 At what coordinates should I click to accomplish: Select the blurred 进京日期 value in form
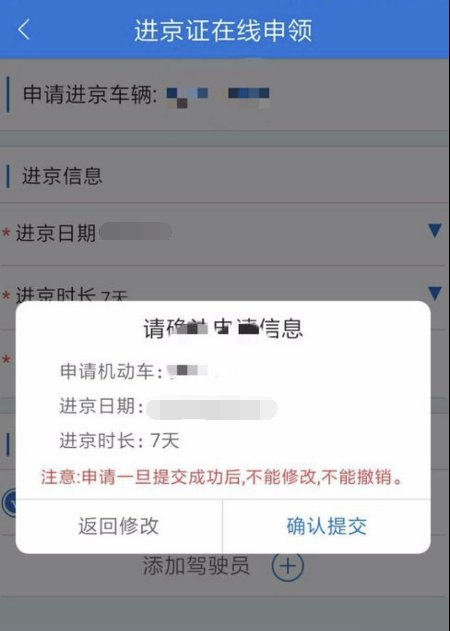pos(136,232)
